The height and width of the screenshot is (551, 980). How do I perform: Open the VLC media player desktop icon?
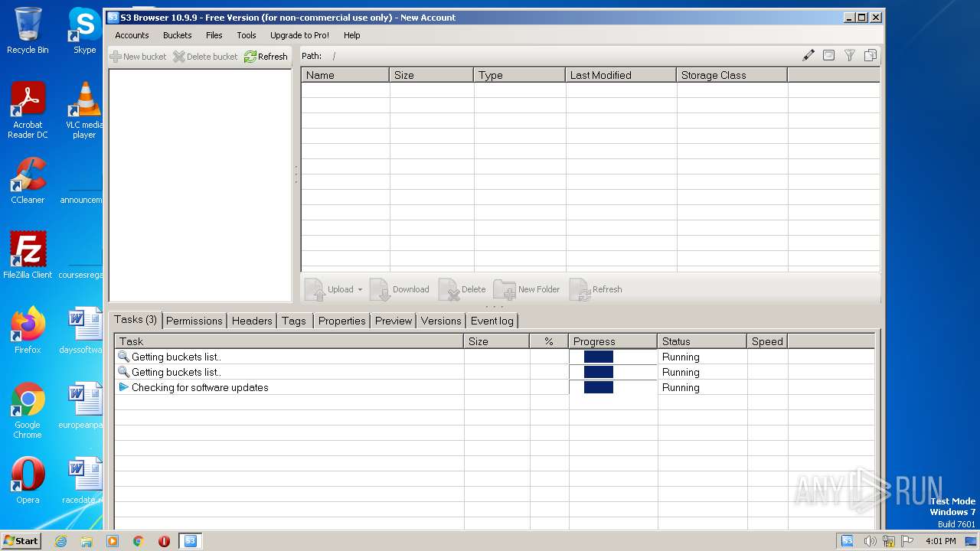(84, 110)
